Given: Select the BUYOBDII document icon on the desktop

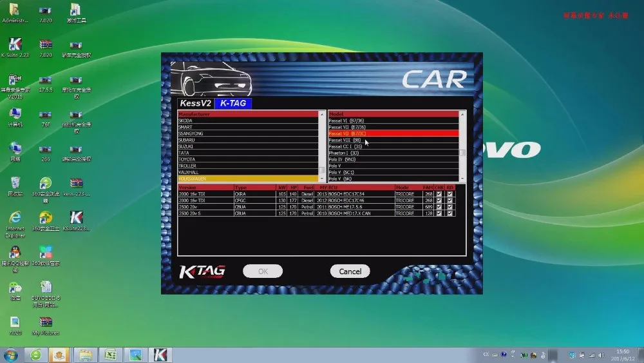Looking at the screenshot, I should 46,294.
